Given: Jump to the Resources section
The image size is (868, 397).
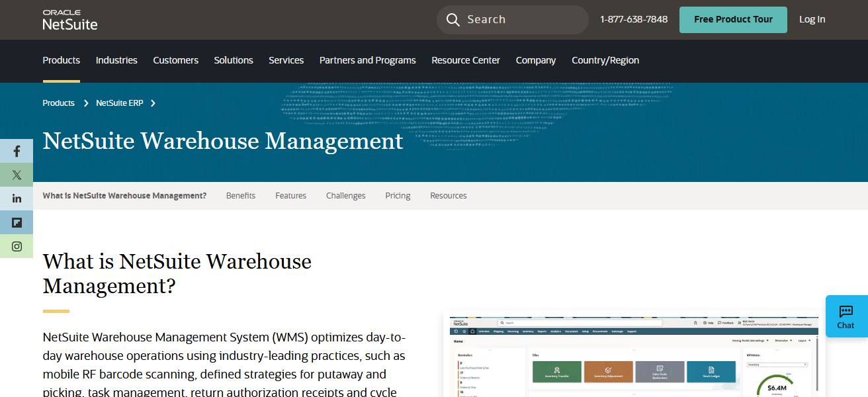Looking at the screenshot, I should tap(449, 196).
